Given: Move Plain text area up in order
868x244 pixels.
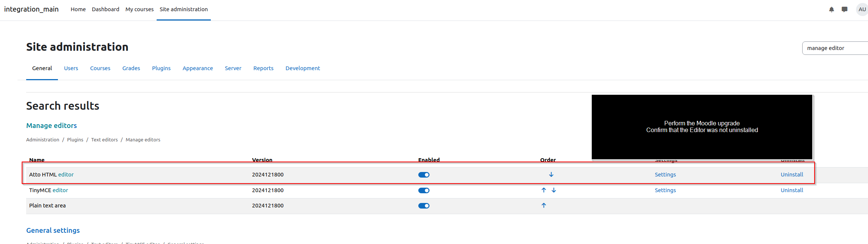Looking at the screenshot, I should point(544,206).
